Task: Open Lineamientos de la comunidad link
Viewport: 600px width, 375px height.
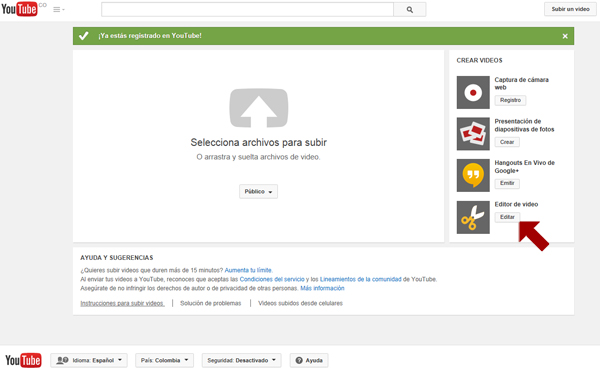Action: coord(360,279)
